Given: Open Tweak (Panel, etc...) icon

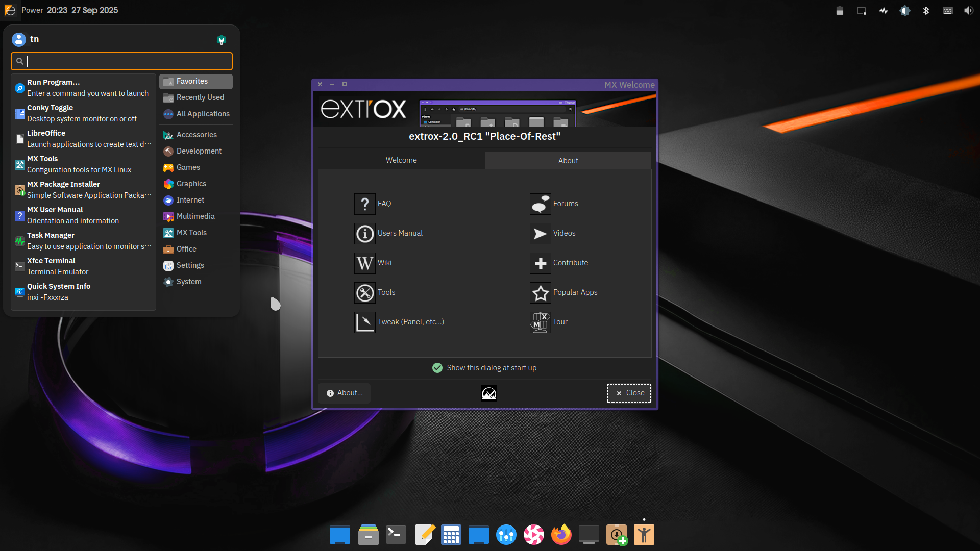Looking at the screenshot, I should (364, 322).
